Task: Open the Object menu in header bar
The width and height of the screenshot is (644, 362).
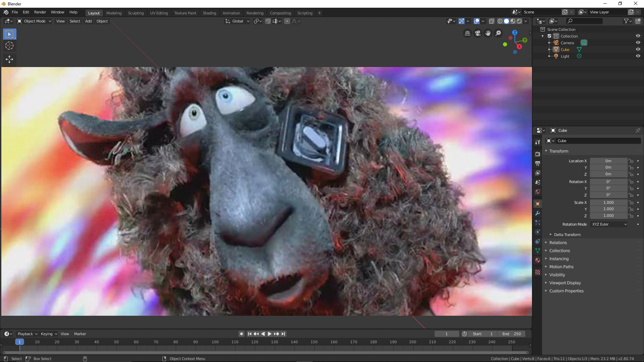Action: click(x=102, y=21)
